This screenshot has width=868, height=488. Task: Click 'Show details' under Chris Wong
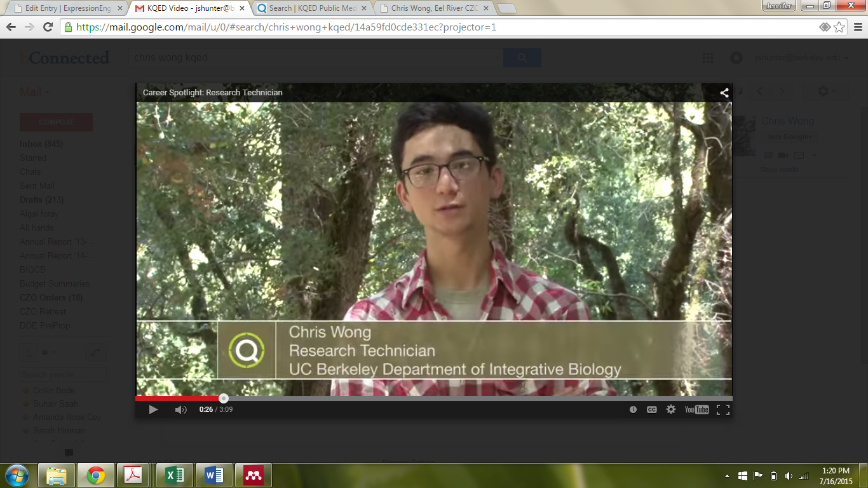tap(780, 170)
